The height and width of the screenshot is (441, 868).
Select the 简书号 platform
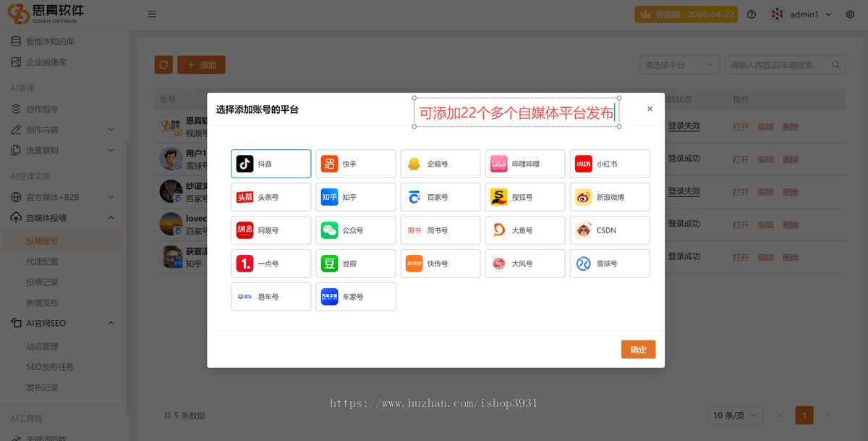click(x=441, y=230)
